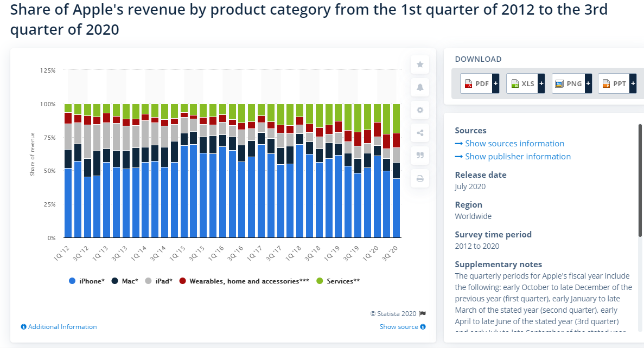
Task: Expand XLS download plus button
Action: tap(541, 83)
